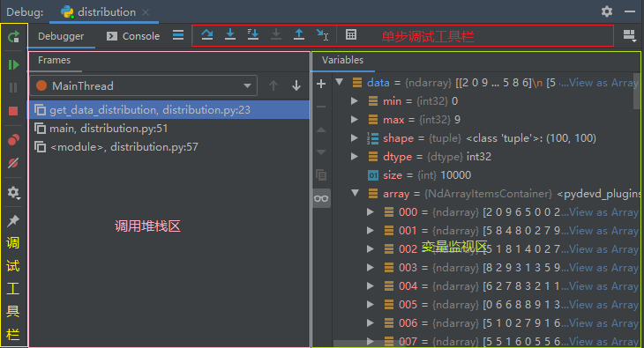Screen dimensions: 644x348
Task: Resume program execution
Action: 13,65
